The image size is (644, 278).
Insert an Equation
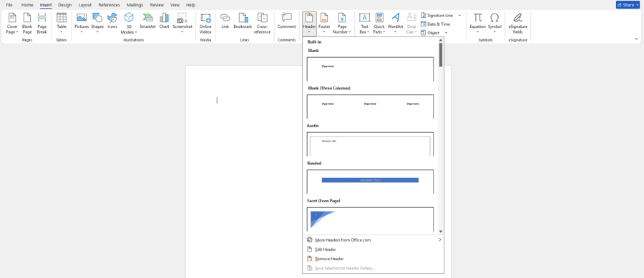(x=478, y=24)
